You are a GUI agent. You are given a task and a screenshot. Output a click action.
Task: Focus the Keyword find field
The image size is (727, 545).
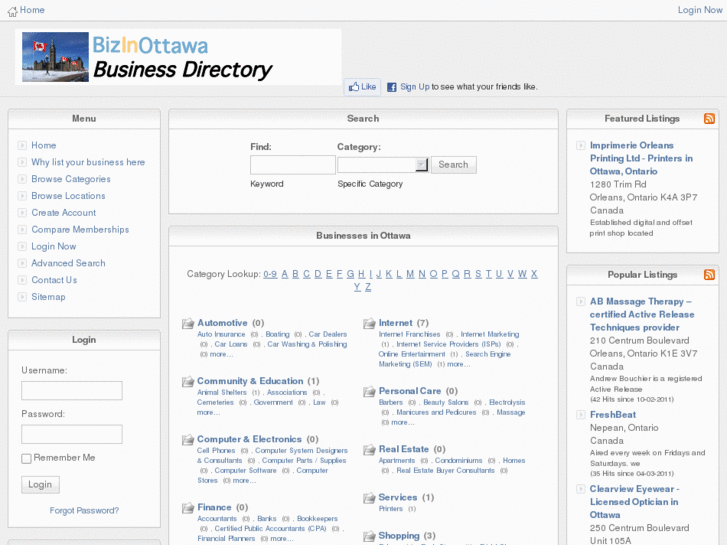[x=293, y=165]
